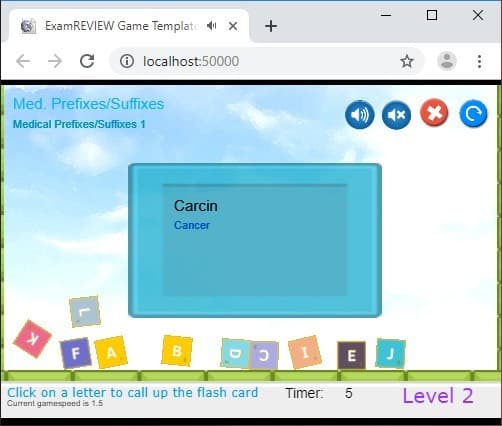
Task: Open the Chrome three-dot menu
Action: coord(479,61)
